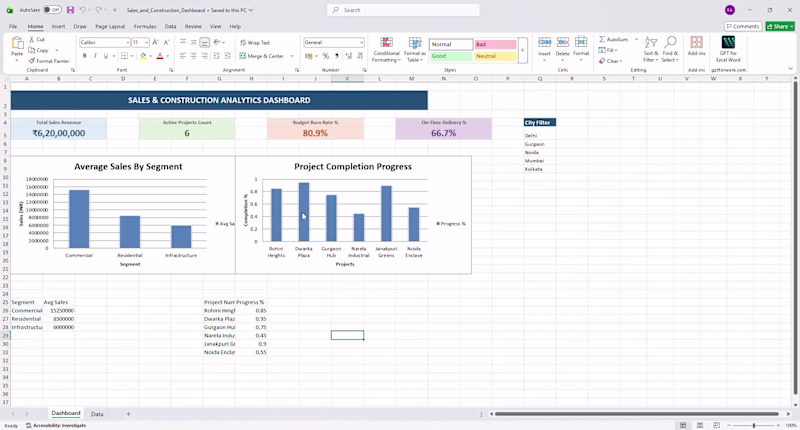This screenshot has width=800, height=430.
Task: Apply the yellow Fill Color bucket
Action: [x=143, y=56]
